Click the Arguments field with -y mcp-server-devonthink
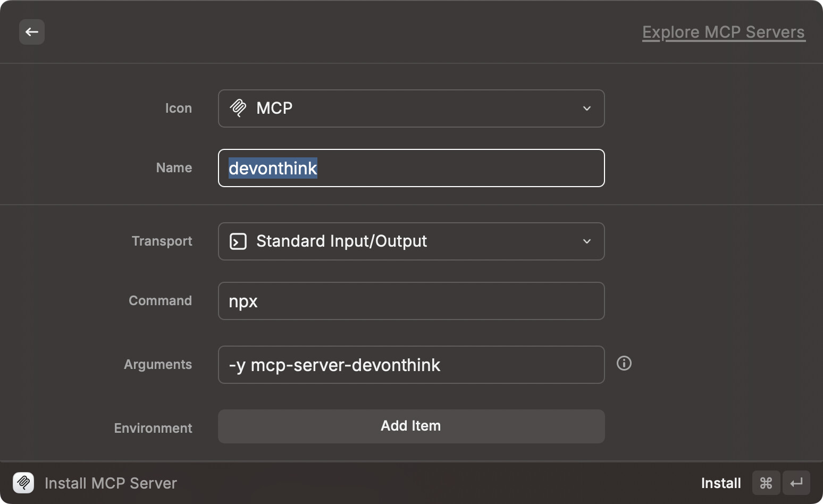The height and width of the screenshot is (504, 823). 410,365
